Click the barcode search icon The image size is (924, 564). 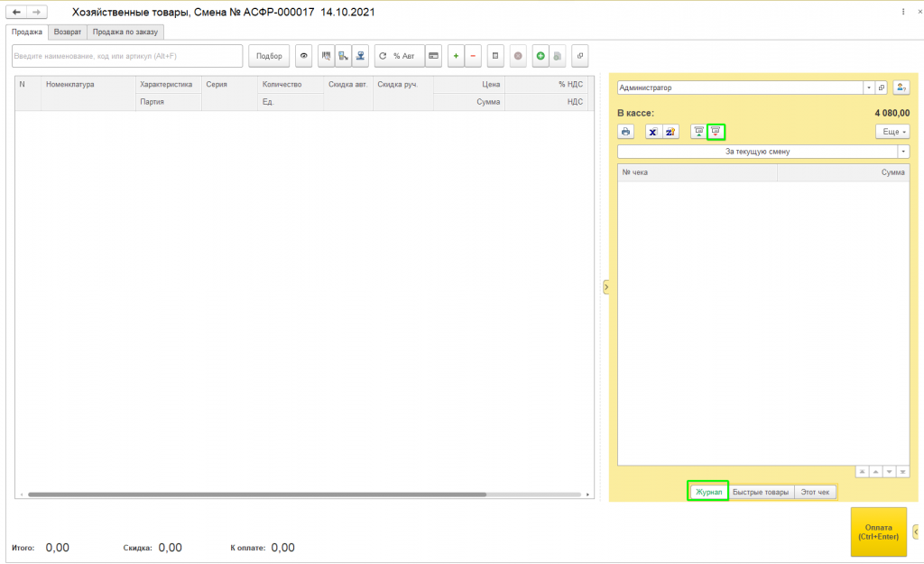[x=326, y=56]
